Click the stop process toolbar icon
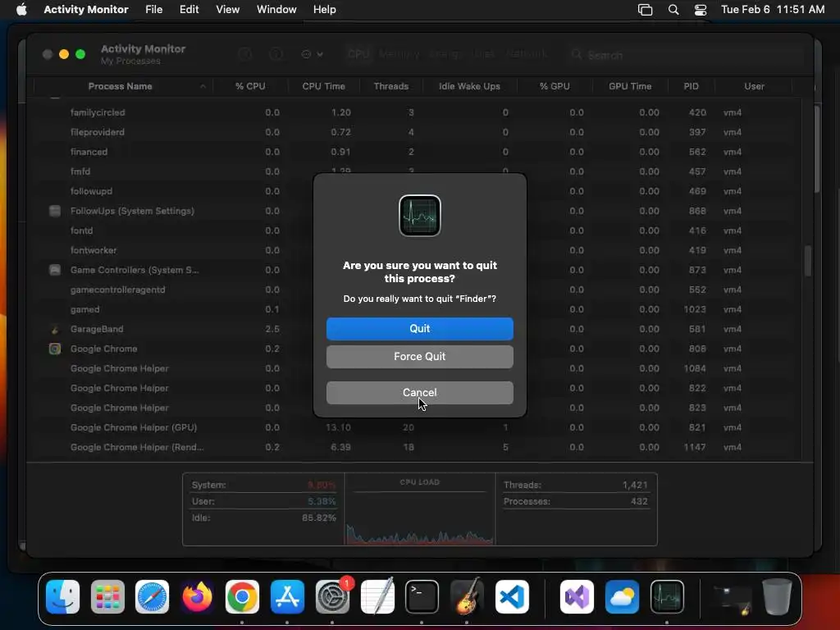The width and height of the screenshot is (840, 630). [x=244, y=54]
